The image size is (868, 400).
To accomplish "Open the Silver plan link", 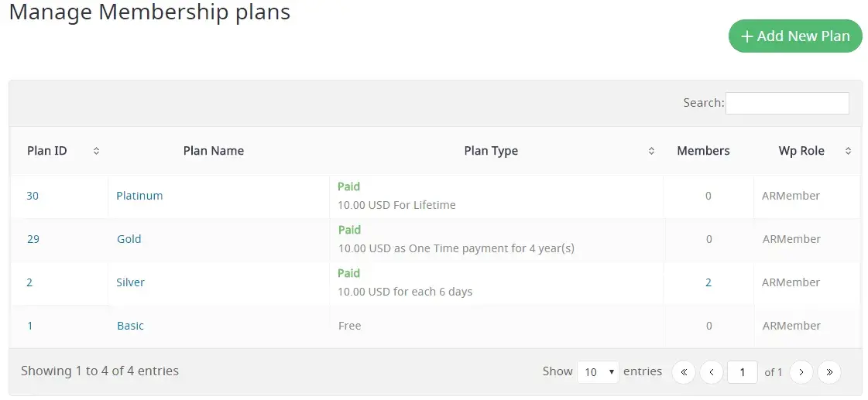I will [130, 282].
